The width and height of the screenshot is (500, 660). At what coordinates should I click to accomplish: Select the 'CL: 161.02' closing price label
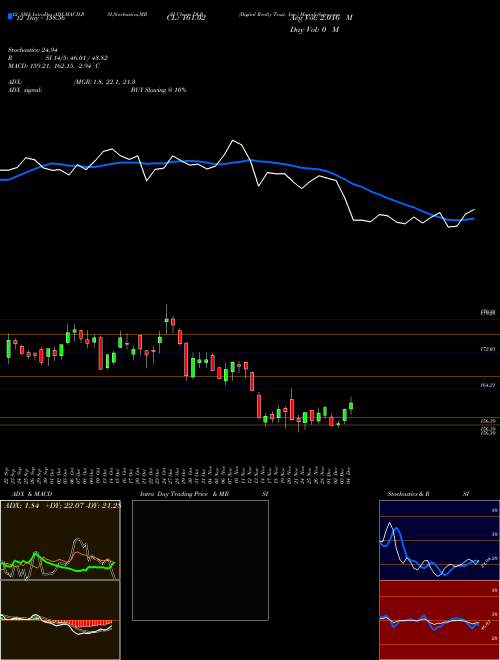(185, 18)
